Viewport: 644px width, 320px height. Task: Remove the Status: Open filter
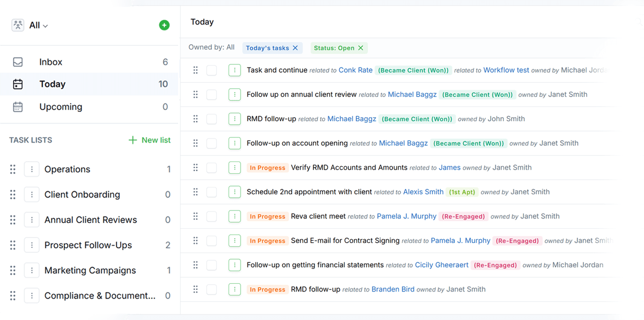coord(361,48)
